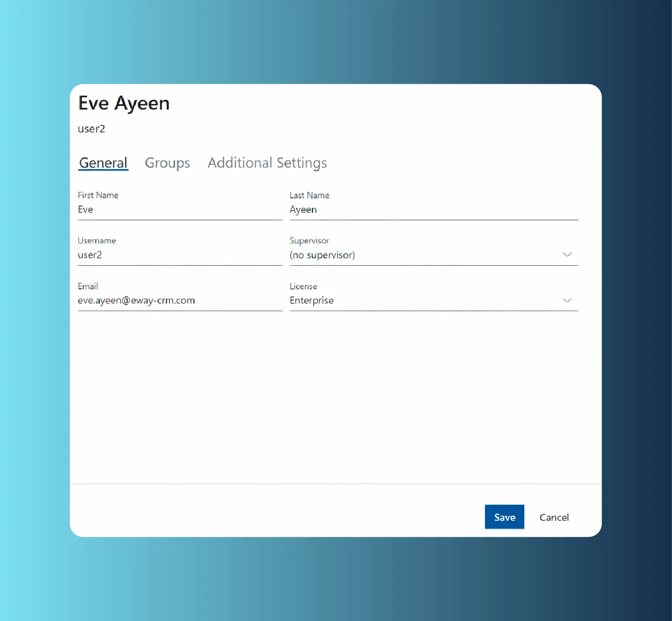Expand the Supervisor chevron arrow
The height and width of the screenshot is (621, 672).
(567, 254)
